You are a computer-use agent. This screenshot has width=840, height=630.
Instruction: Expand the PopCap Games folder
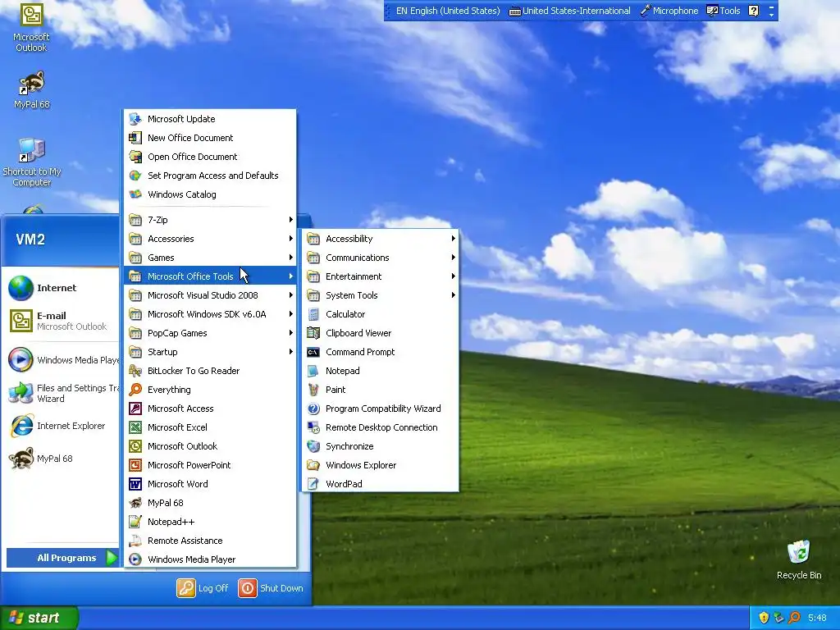pyautogui.click(x=209, y=333)
